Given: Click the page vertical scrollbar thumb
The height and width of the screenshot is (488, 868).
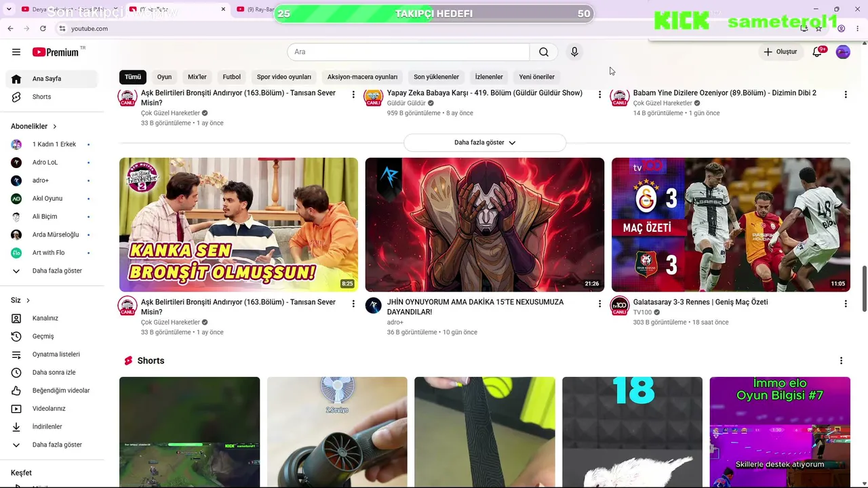Looking at the screenshot, I should pos(864,289).
